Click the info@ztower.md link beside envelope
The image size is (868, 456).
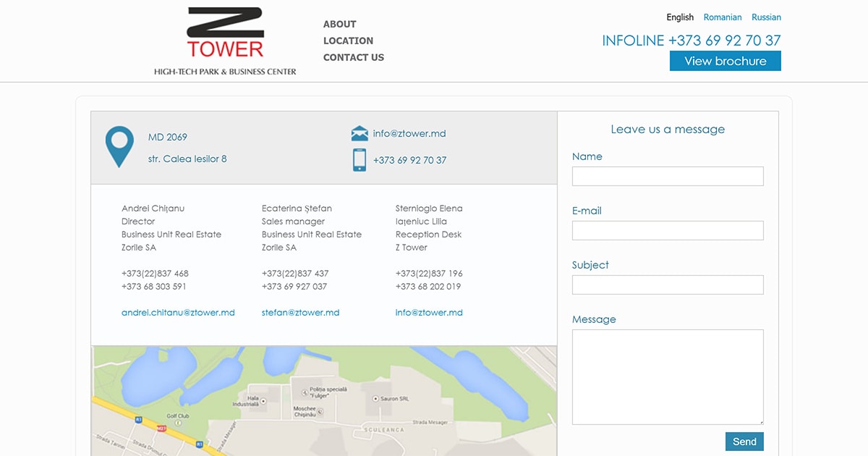coord(409,133)
